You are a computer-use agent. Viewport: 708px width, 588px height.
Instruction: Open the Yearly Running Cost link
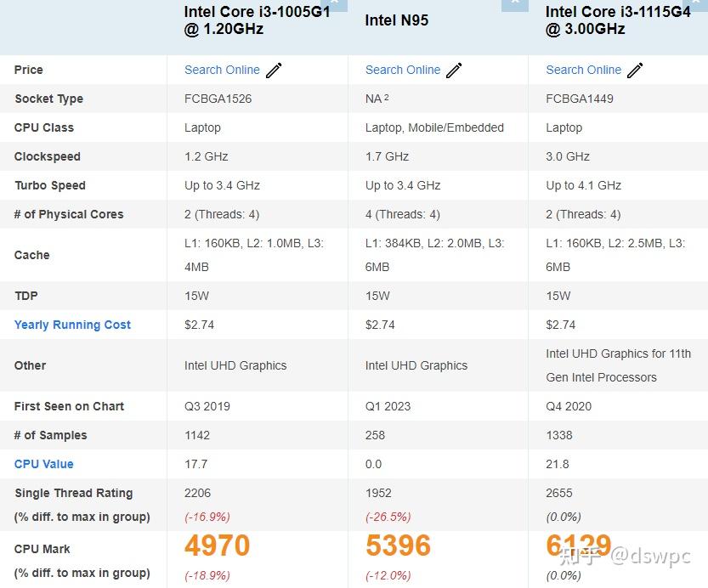click(x=72, y=325)
